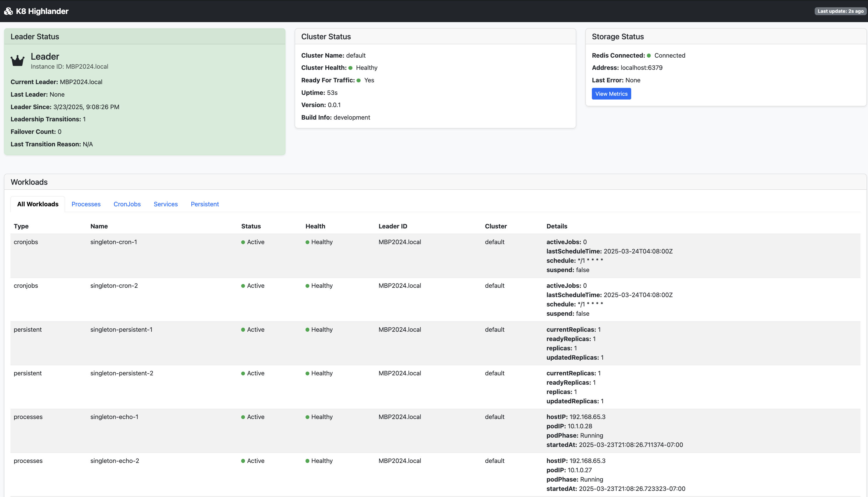The image size is (868, 497).
Task: Click the K8 Highlander title link
Action: click(x=42, y=11)
